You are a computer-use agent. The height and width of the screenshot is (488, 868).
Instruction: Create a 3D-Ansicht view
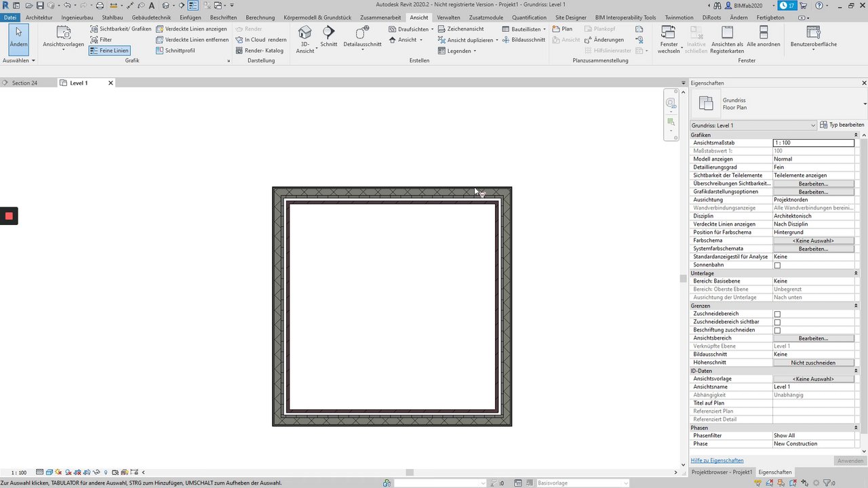305,39
